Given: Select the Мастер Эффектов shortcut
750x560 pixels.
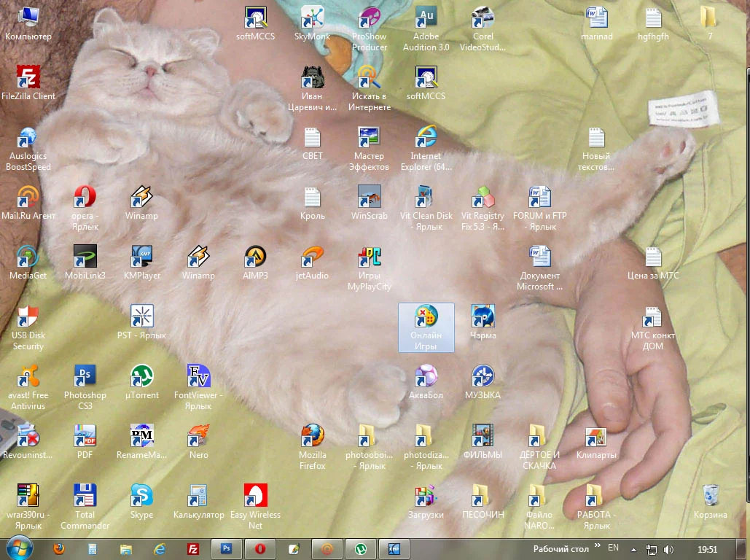Looking at the screenshot, I should [x=369, y=149].
